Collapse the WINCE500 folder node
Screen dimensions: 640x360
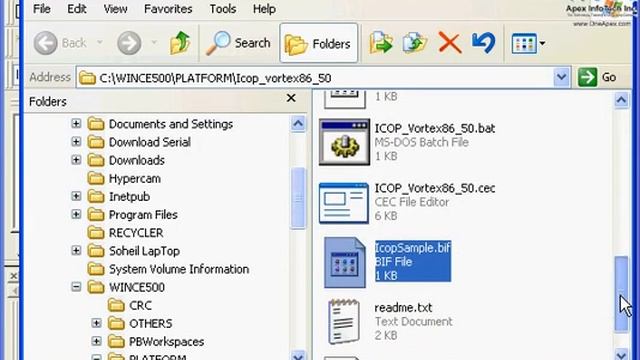(x=76, y=287)
